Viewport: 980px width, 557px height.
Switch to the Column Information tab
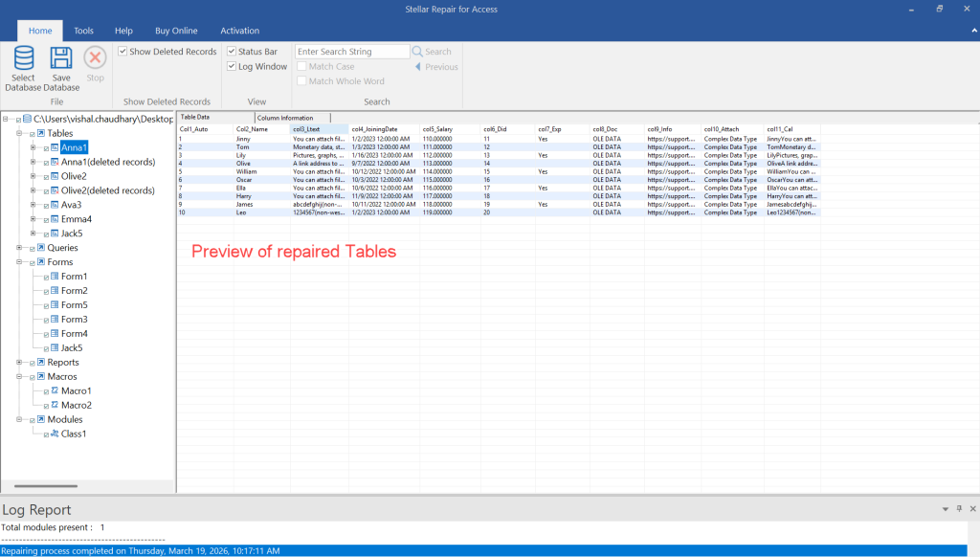(x=287, y=116)
